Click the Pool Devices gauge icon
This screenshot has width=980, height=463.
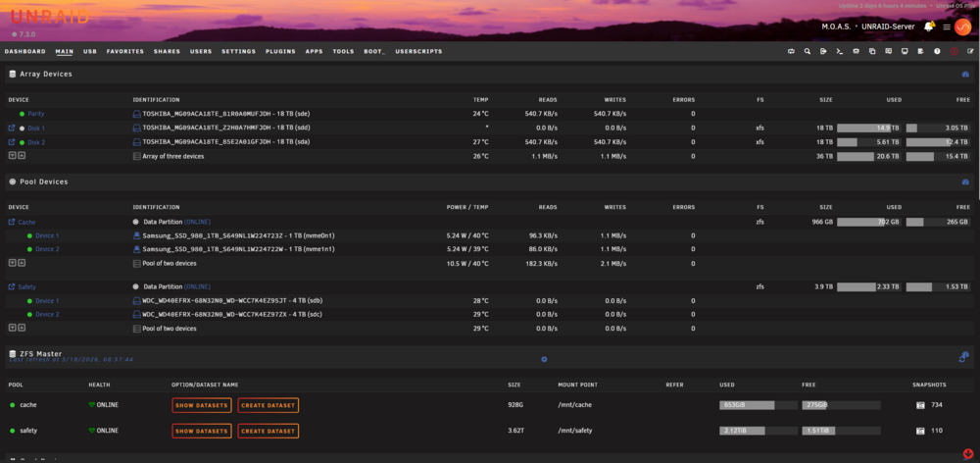point(965,181)
